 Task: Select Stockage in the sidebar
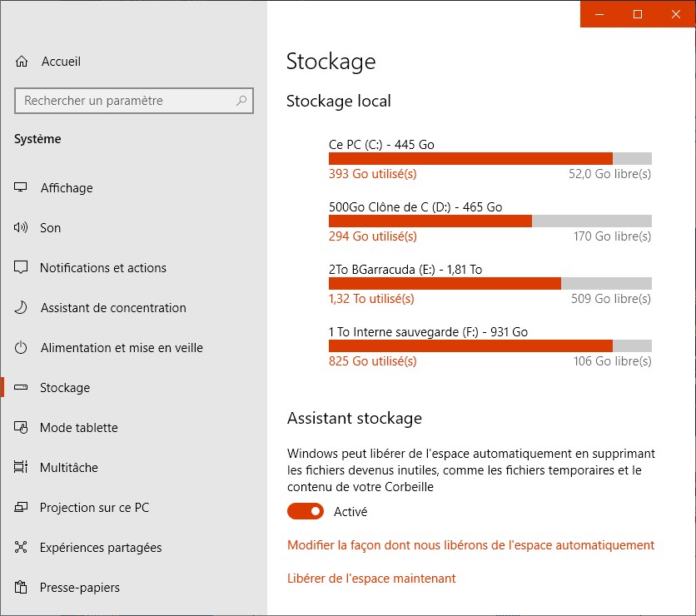point(65,388)
